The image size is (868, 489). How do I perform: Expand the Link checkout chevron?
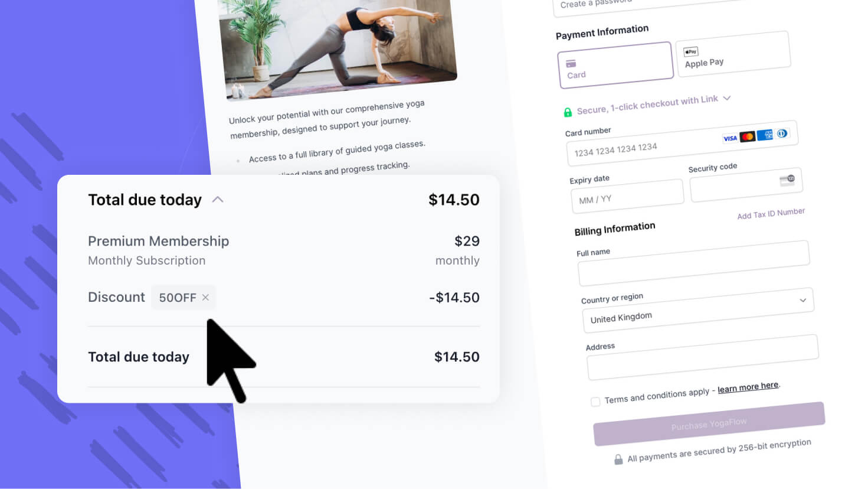tap(727, 98)
